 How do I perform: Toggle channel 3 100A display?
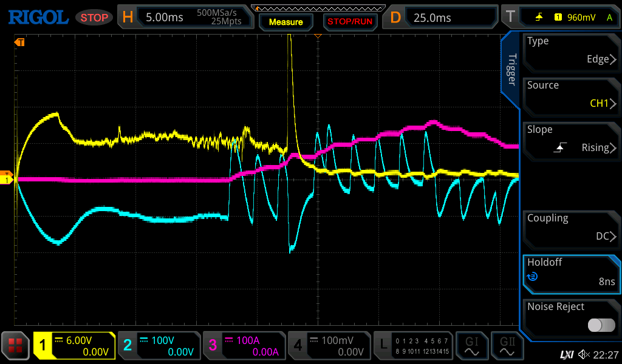pos(244,346)
